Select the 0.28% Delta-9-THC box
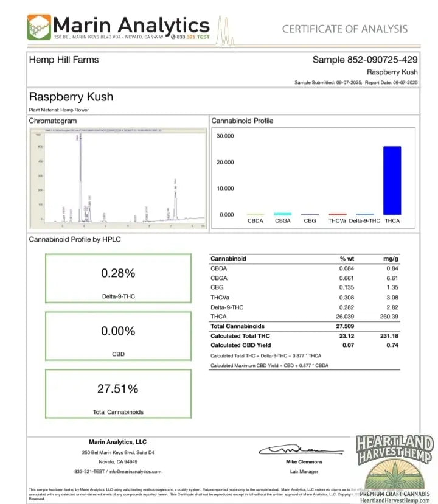This screenshot has width=438, height=504. [x=118, y=278]
